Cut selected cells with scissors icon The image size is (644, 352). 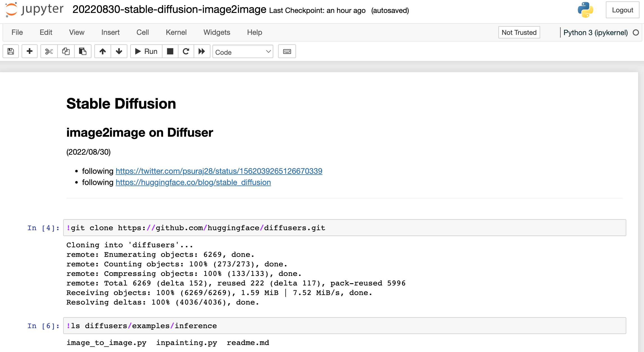[x=49, y=51]
